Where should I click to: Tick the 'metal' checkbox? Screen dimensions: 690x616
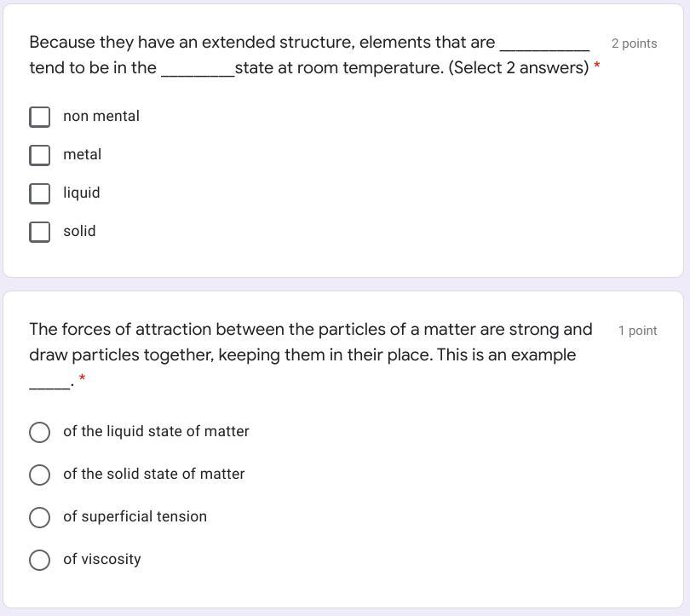pyautogui.click(x=40, y=155)
